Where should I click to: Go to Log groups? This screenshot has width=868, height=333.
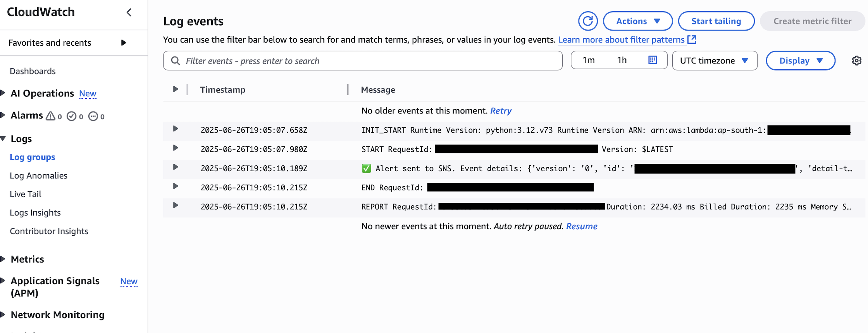pyautogui.click(x=33, y=157)
